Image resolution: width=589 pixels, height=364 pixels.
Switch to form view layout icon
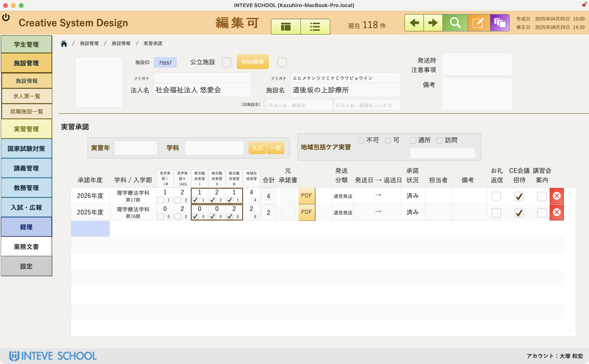(286, 26)
